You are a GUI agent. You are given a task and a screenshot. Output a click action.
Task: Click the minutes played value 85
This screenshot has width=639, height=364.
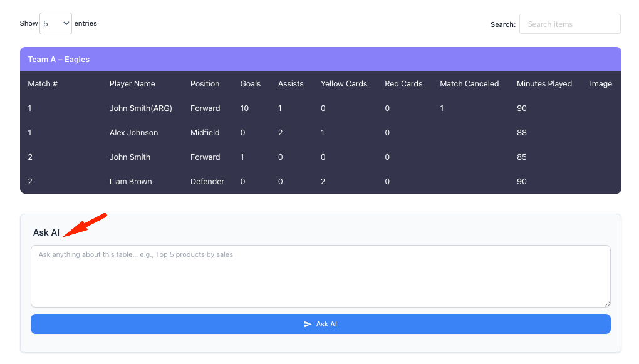522,157
